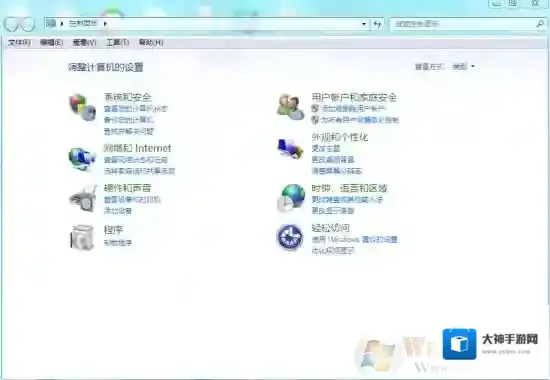Open the 轻松访问 heading link
Image resolution: width=550 pixels, height=380 pixels.
click(x=330, y=228)
